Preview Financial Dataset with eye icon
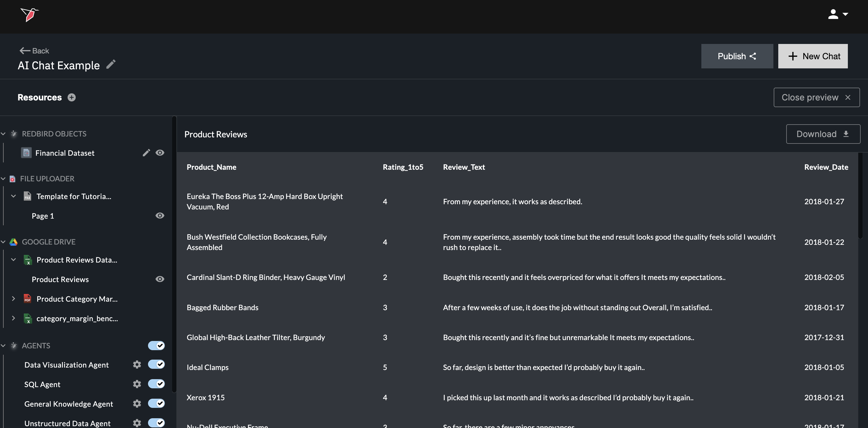 [160, 153]
